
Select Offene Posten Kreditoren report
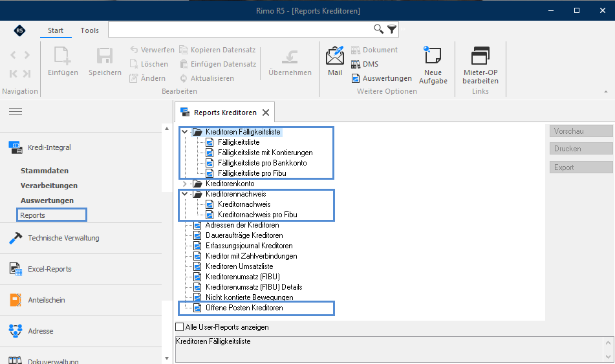244,308
